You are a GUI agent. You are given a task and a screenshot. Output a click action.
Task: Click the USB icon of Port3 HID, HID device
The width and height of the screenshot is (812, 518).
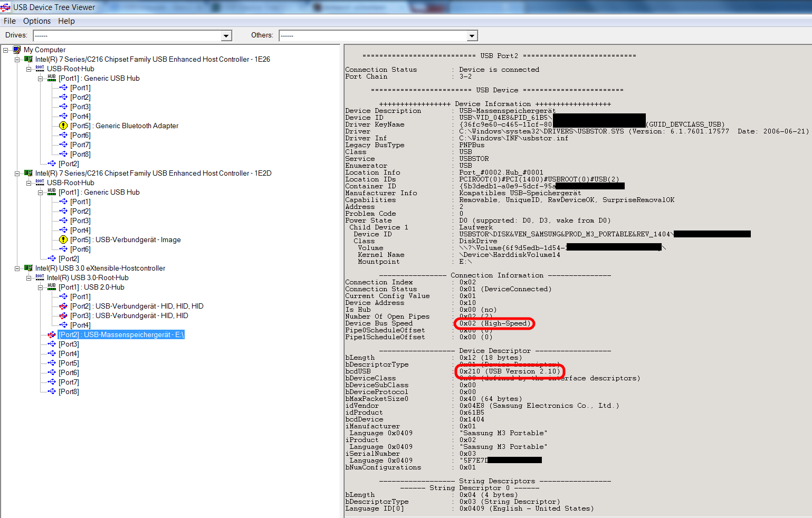point(63,315)
